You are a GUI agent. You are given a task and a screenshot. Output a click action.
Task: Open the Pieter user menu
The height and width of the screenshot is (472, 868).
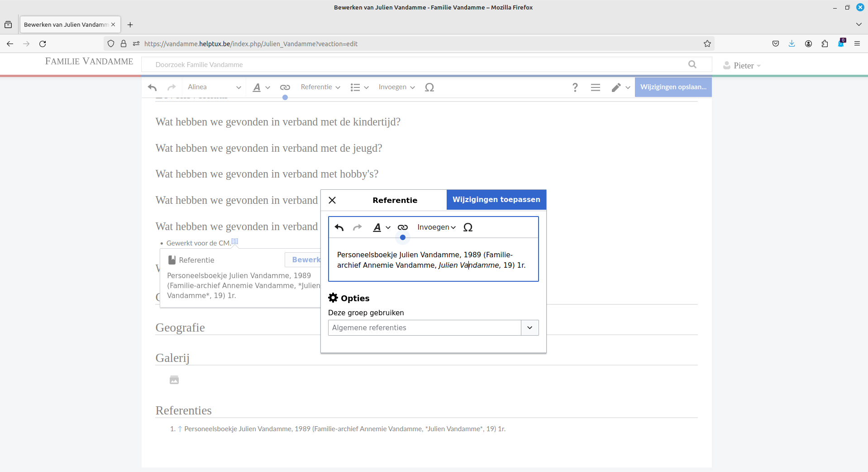point(742,66)
